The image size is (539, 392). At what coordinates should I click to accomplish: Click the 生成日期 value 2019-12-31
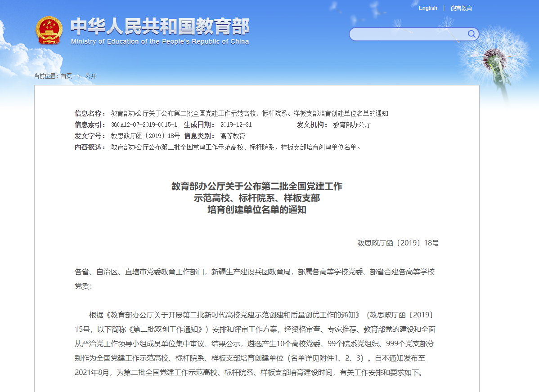tap(236, 125)
